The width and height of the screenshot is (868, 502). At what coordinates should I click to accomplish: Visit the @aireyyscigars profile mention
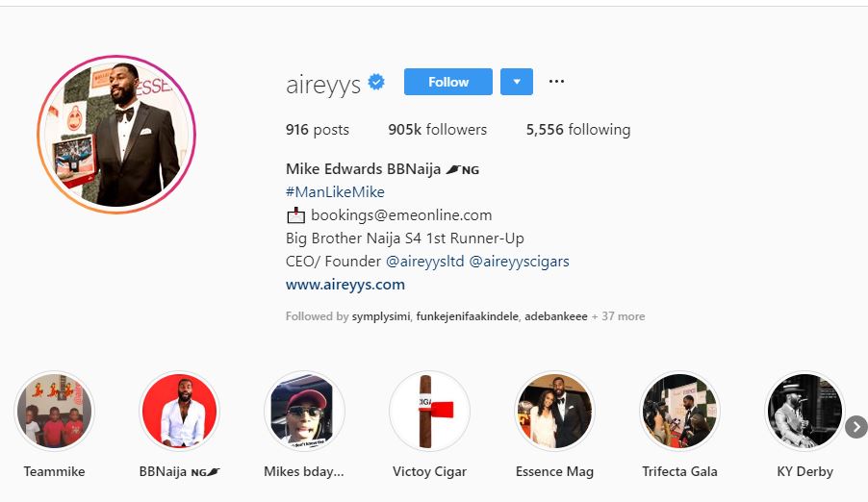(x=520, y=262)
